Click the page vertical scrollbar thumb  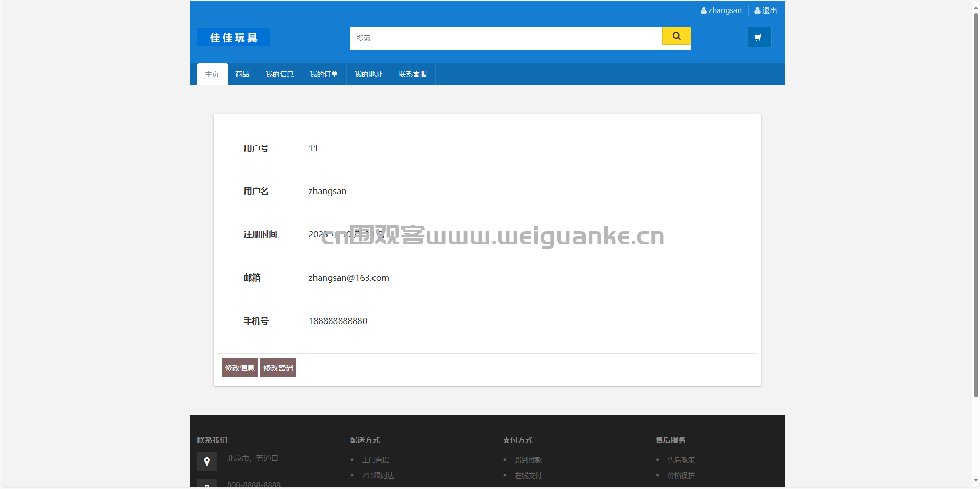tap(975, 205)
